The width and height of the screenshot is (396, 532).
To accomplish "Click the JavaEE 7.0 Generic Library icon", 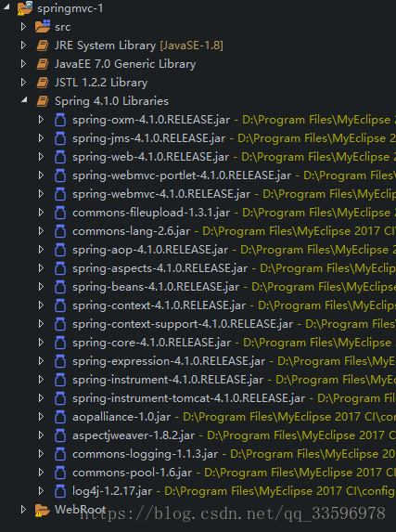I will point(43,64).
